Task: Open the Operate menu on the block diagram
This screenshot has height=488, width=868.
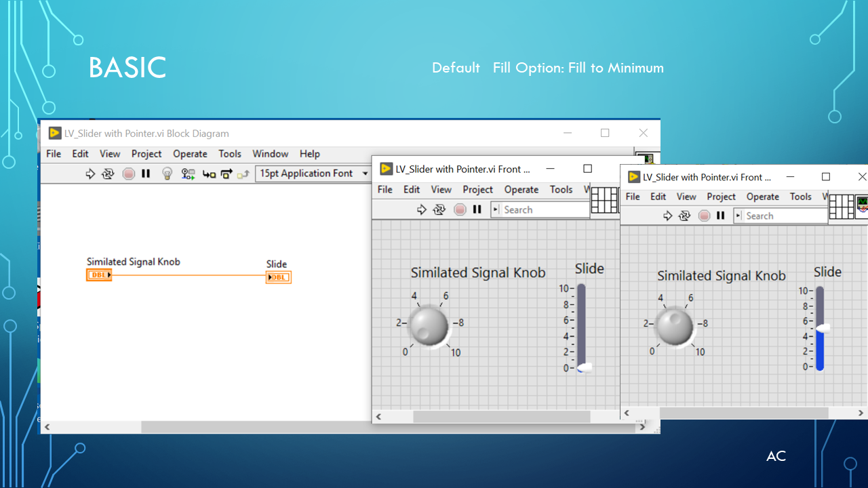Action: coord(190,154)
